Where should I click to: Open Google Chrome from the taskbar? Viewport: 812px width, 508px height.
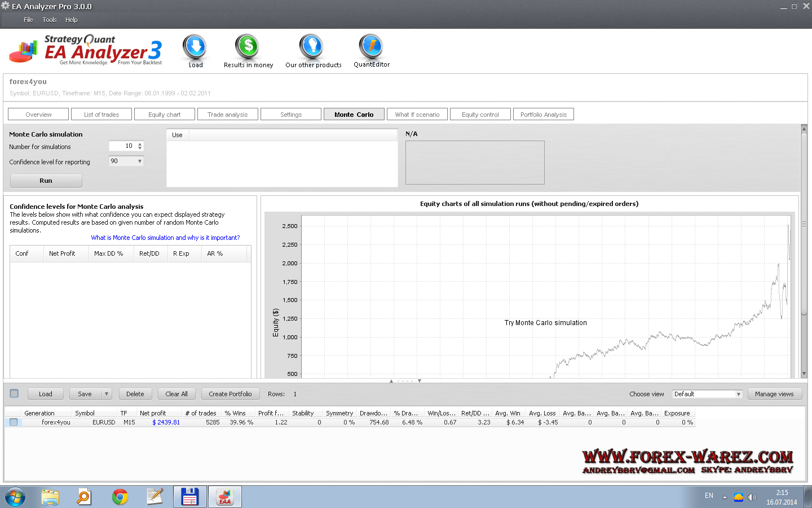[120, 497]
